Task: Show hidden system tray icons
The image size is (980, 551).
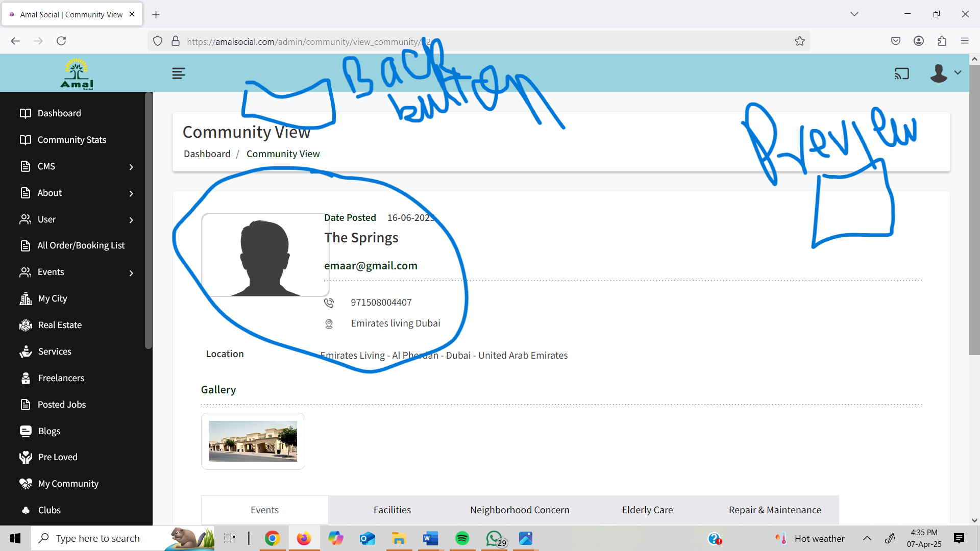Action: pyautogui.click(x=867, y=538)
